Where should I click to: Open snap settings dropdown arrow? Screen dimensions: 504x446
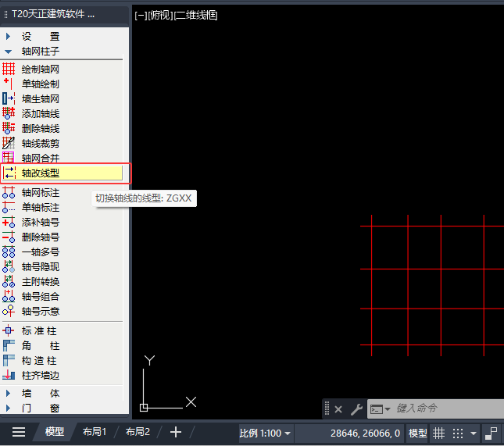tap(474, 434)
